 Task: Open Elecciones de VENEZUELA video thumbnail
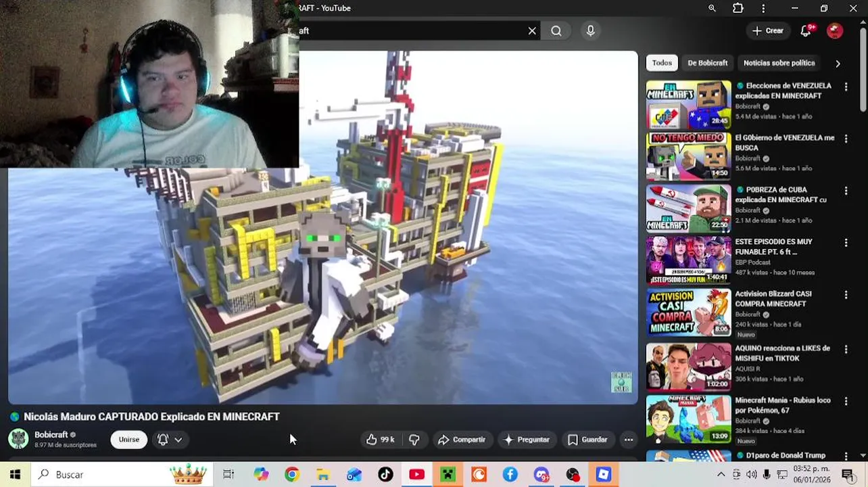tap(688, 105)
